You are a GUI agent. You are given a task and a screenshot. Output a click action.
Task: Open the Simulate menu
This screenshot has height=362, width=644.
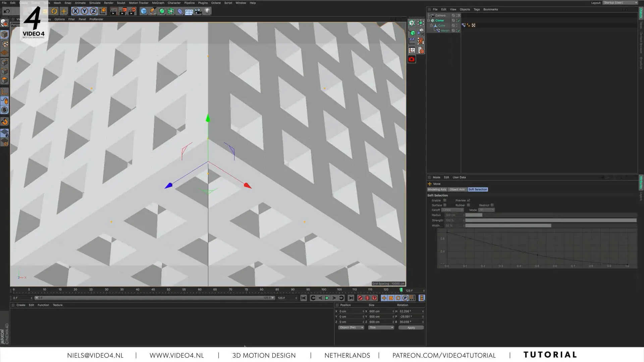pyautogui.click(x=95, y=3)
